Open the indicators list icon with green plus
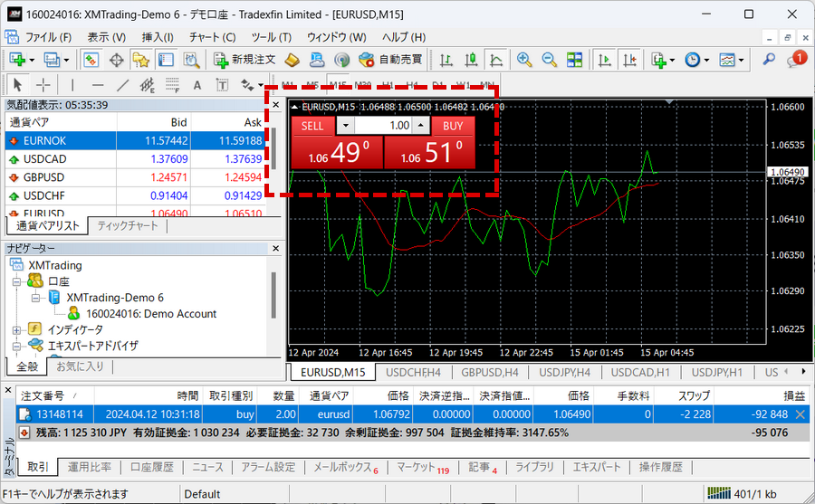The height and width of the screenshot is (504, 815). click(x=658, y=60)
